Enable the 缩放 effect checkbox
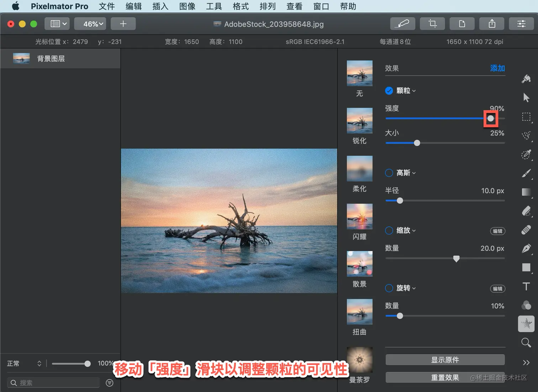The width and height of the screenshot is (538, 392). coord(389,231)
